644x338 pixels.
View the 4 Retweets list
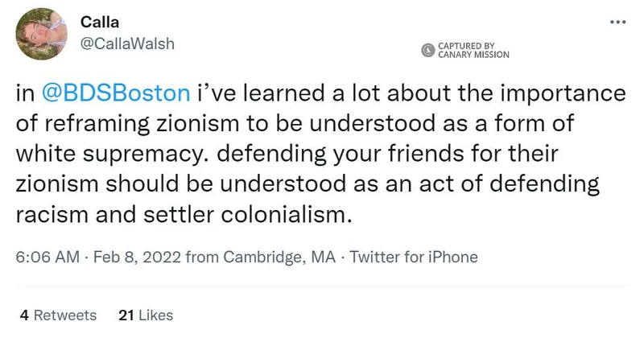[x=58, y=315]
